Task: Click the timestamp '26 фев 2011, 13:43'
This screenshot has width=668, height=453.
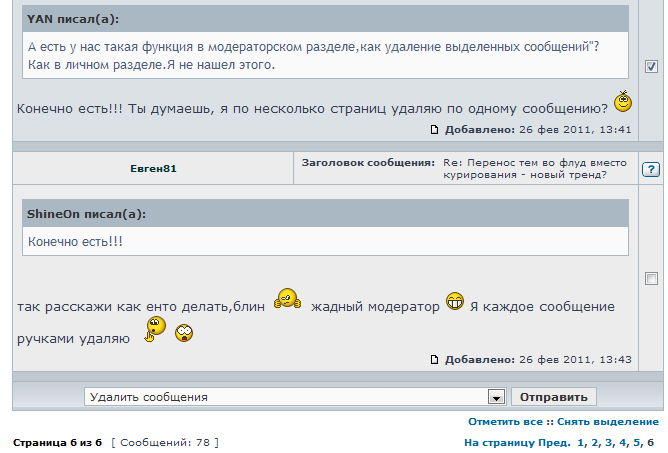Action: pos(575,360)
